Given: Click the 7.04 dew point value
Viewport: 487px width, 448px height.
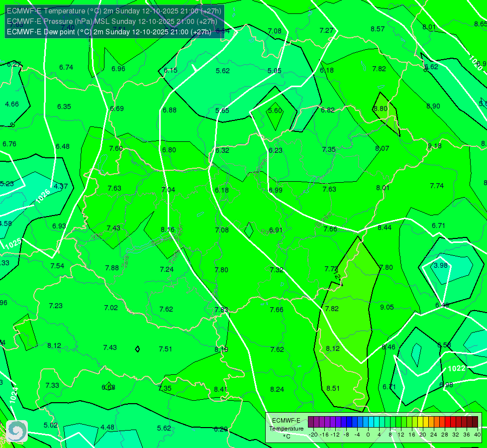Looking at the screenshot, I should pyautogui.click(x=168, y=190).
